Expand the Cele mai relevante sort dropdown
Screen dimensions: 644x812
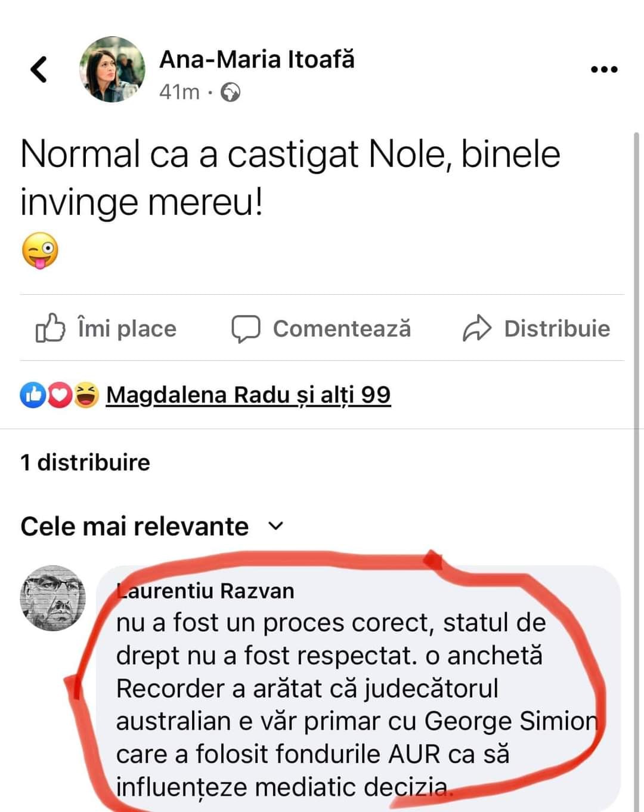[275, 526]
